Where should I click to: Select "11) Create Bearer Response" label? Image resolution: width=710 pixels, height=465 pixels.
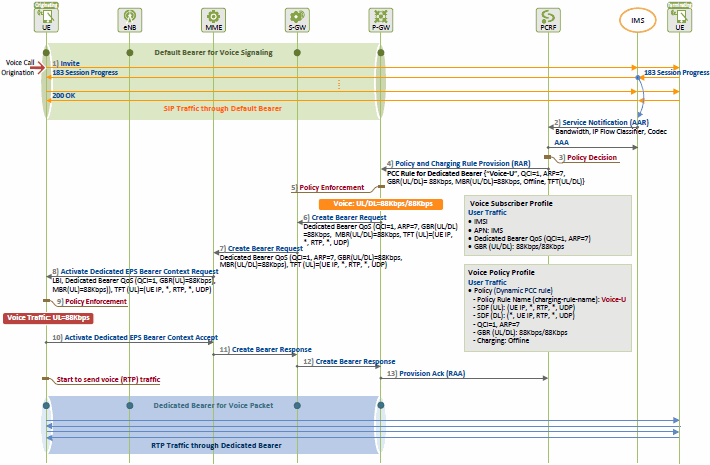pyautogui.click(x=266, y=350)
